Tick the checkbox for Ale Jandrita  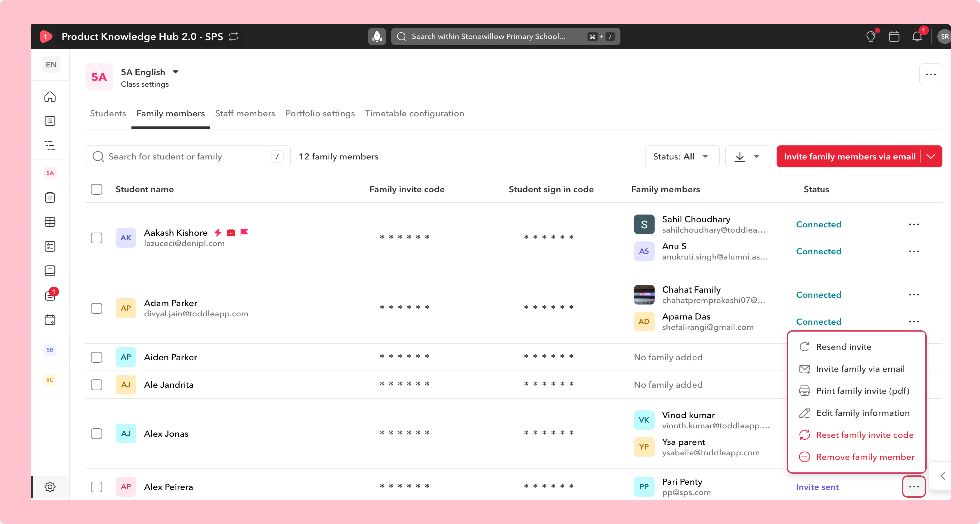97,384
